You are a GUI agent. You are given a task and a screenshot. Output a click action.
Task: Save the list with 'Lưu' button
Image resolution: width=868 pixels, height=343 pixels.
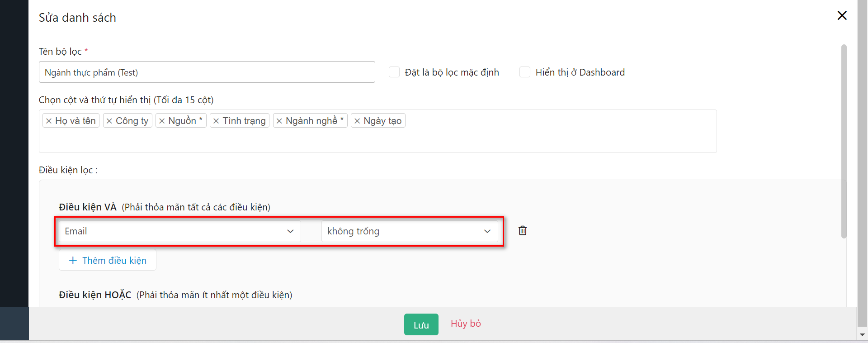click(421, 324)
